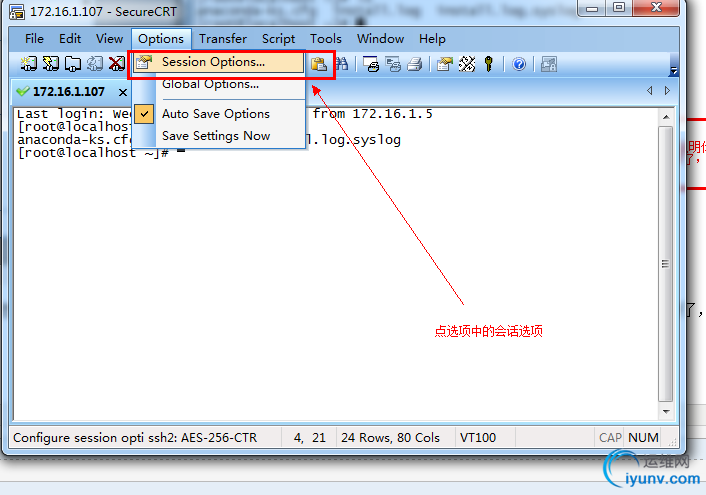706x495 pixels.
Task: Click the printer toolbar icon
Action: pyautogui.click(x=415, y=64)
